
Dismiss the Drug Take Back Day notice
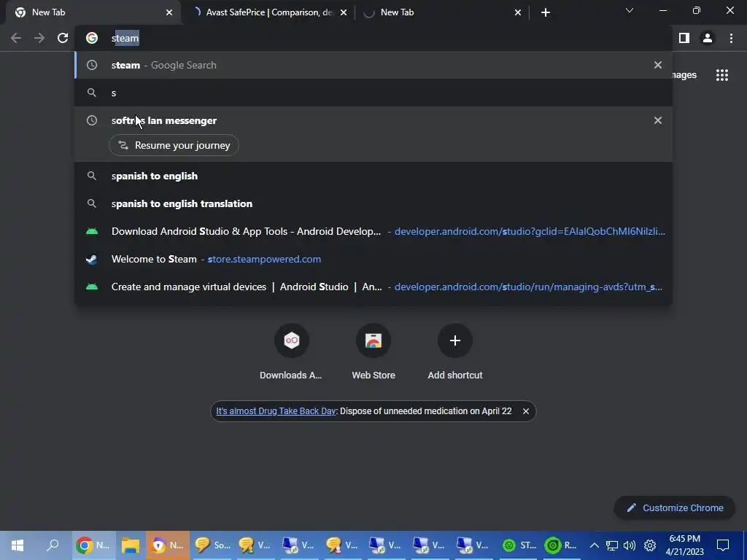pos(525,411)
